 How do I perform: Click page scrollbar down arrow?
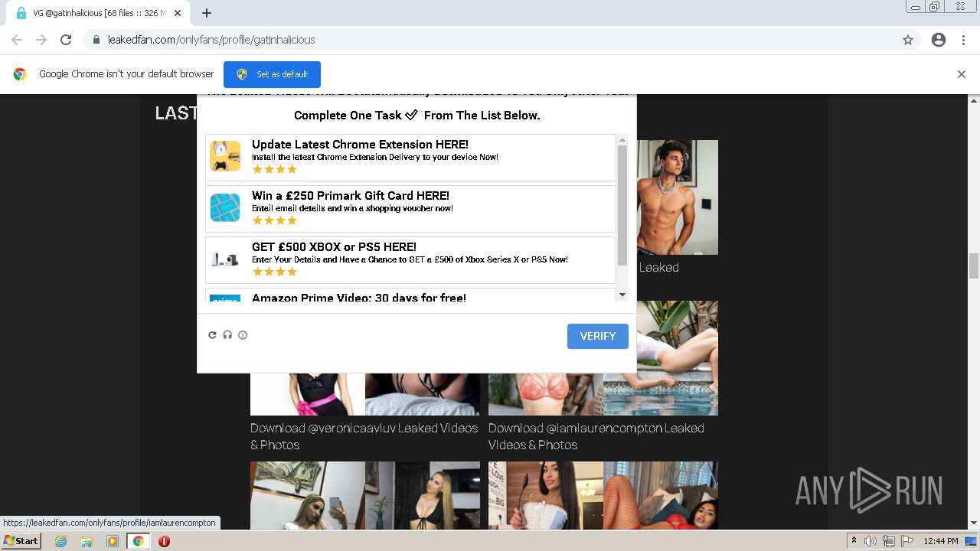pos(974,523)
